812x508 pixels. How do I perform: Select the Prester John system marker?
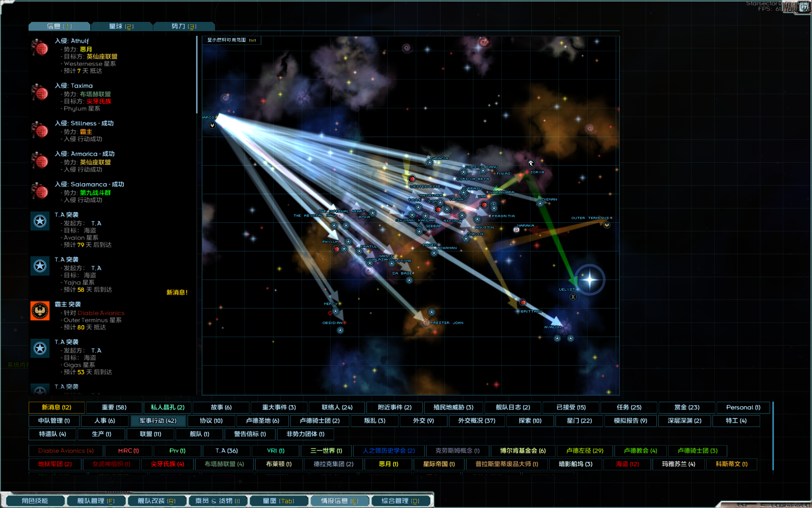pyautogui.click(x=431, y=312)
